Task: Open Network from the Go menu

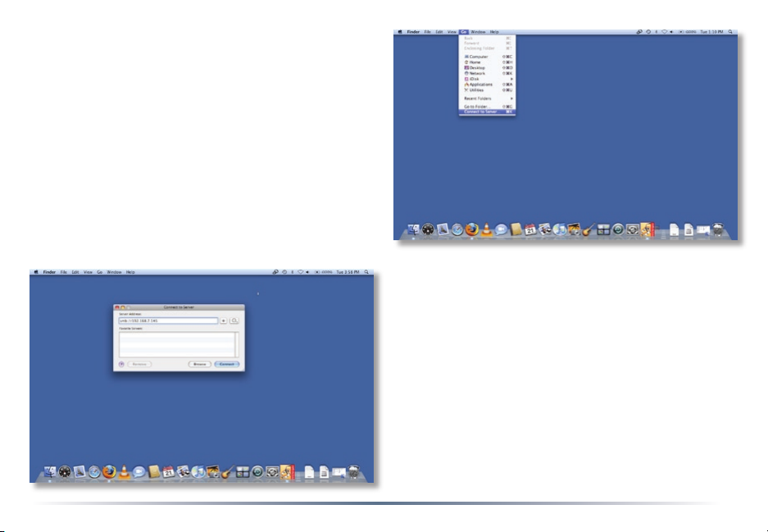Action: (x=476, y=74)
